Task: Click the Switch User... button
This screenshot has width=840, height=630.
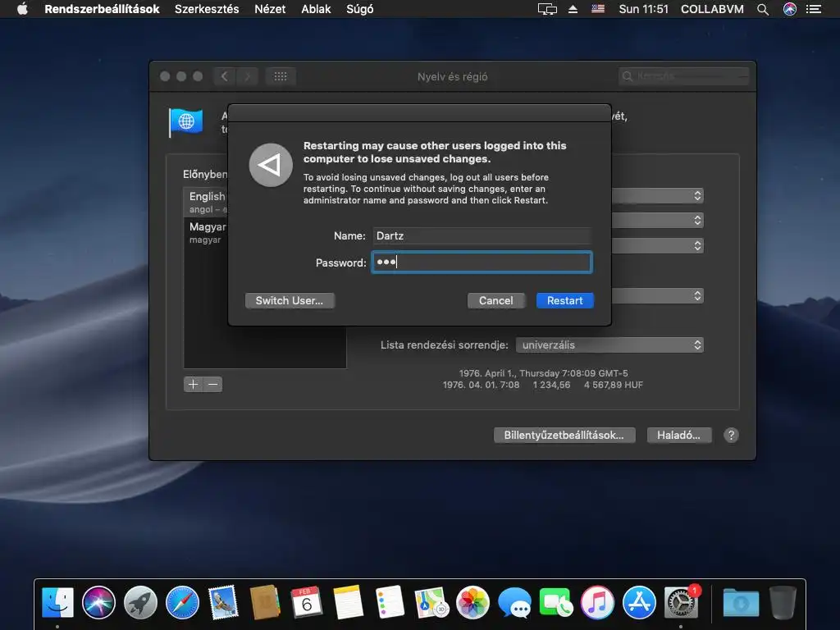Action: [290, 300]
